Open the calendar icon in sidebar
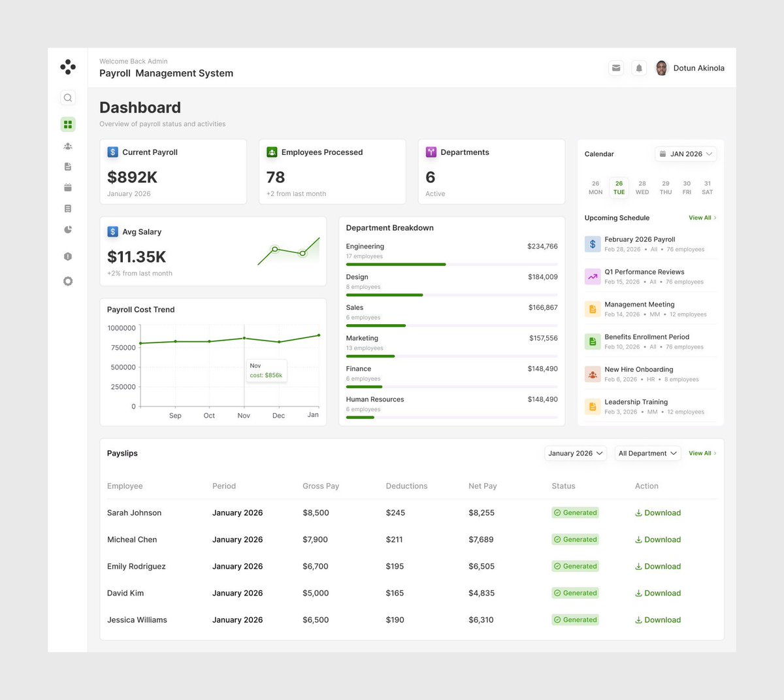Image resolution: width=784 pixels, height=700 pixels. click(68, 188)
